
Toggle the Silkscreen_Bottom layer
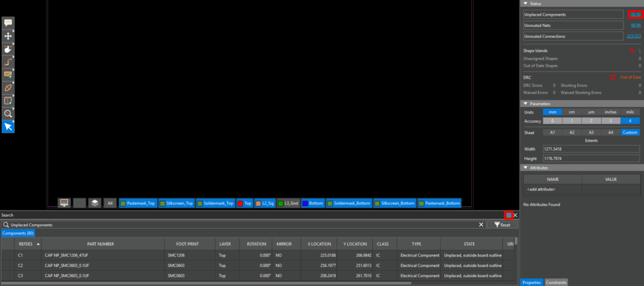(395, 203)
